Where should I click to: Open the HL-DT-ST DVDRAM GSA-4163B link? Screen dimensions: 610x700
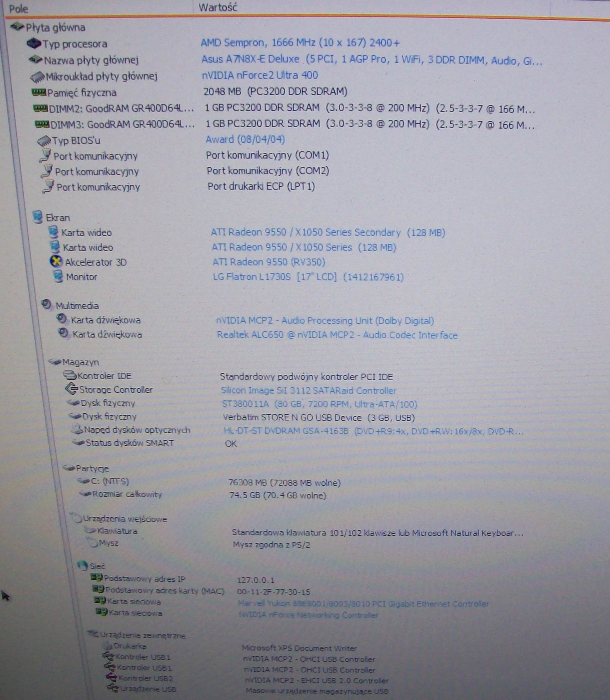pos(374,431)
